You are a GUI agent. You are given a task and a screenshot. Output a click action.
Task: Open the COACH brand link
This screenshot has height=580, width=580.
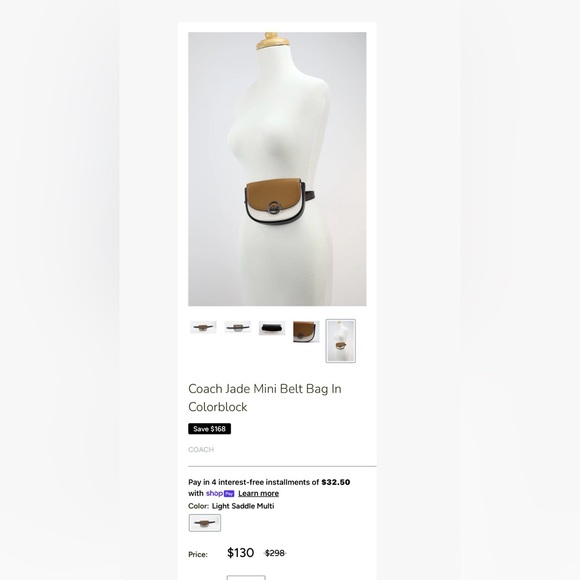[x=201, y=449]
